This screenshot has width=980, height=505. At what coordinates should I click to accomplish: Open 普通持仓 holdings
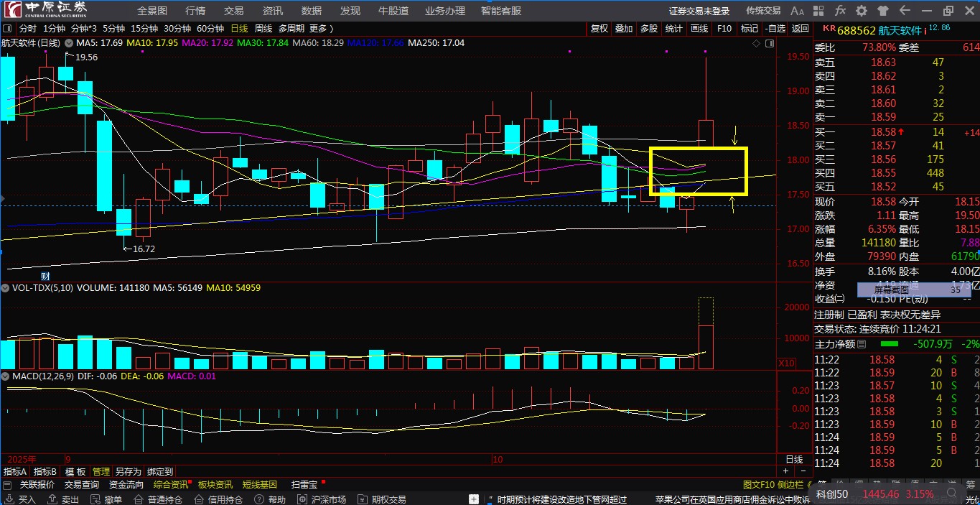157,499
